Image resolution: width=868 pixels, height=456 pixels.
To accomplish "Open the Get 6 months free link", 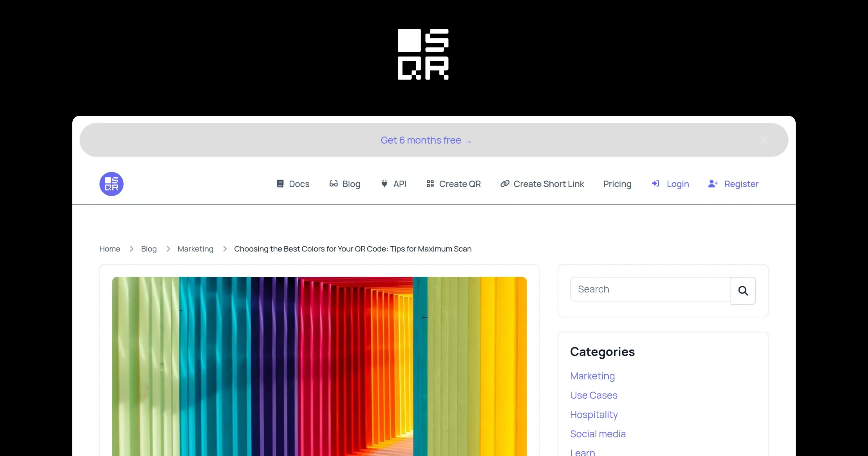I will coord(426,140).
